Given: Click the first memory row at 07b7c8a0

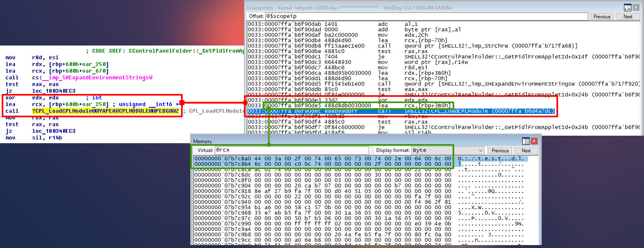Looking at the screenshot, I should [322, 159].
